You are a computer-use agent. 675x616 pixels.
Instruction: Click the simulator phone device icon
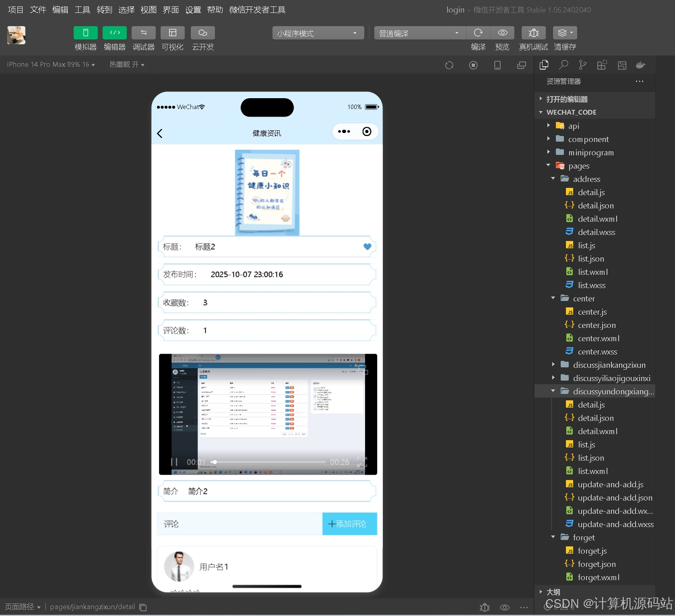pos(497,65)
